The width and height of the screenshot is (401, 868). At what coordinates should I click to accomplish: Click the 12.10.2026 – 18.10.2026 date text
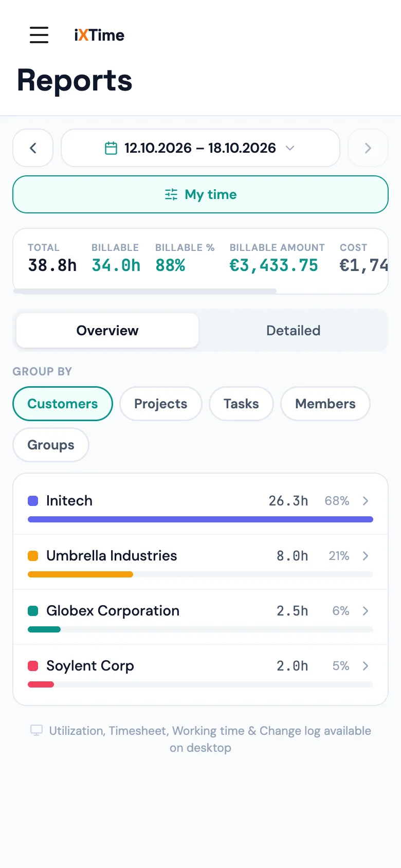coord(200,148)
